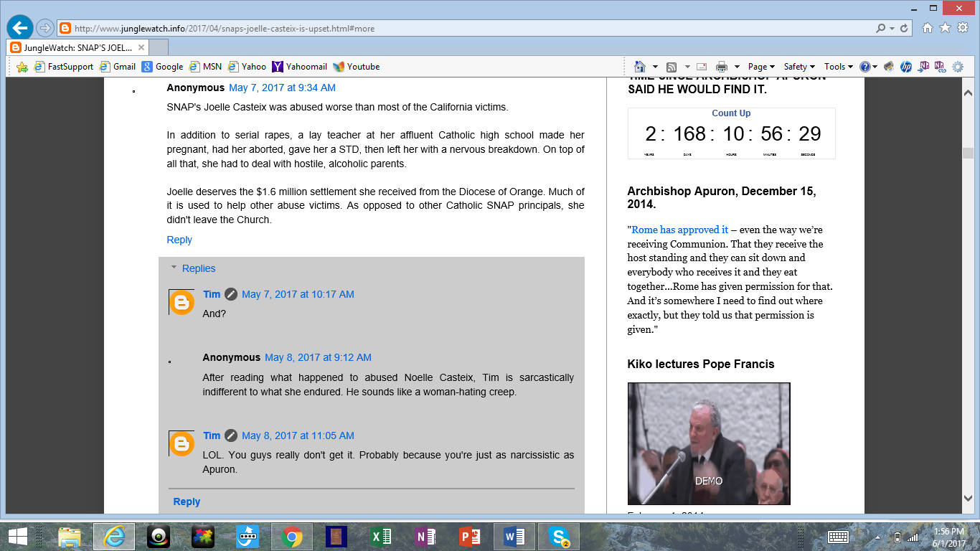This screenshot has width=980, height=551.
Task: Click the HP Smart Print printer icon
Action: click(x=889, y=67)
